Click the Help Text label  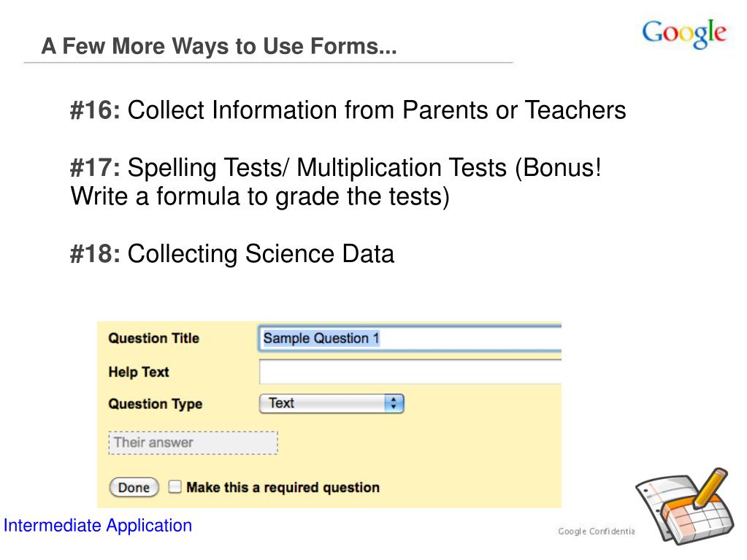click(139, 372)
